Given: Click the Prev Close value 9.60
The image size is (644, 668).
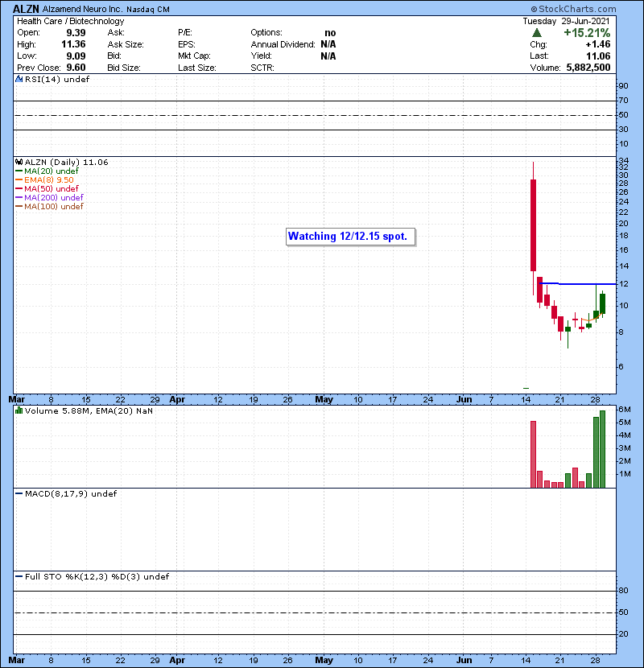Looking at the screenshot, I should 76,68.
